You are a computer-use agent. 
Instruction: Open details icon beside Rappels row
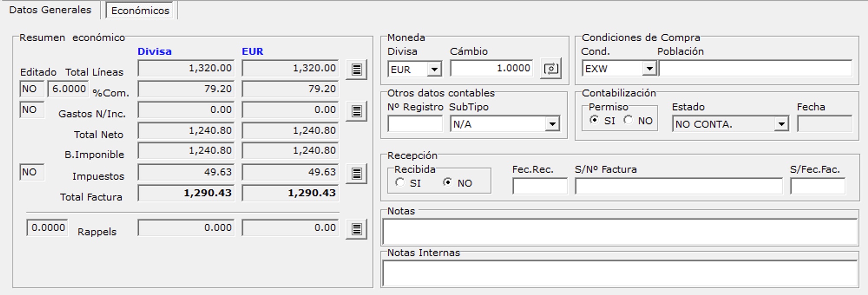pos(356,229)
